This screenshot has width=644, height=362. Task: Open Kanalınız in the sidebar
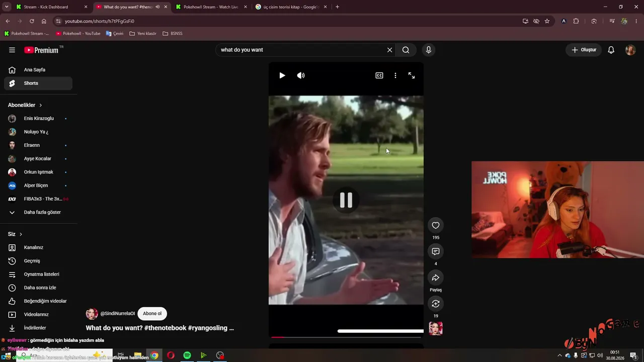(x=38, y=247)
